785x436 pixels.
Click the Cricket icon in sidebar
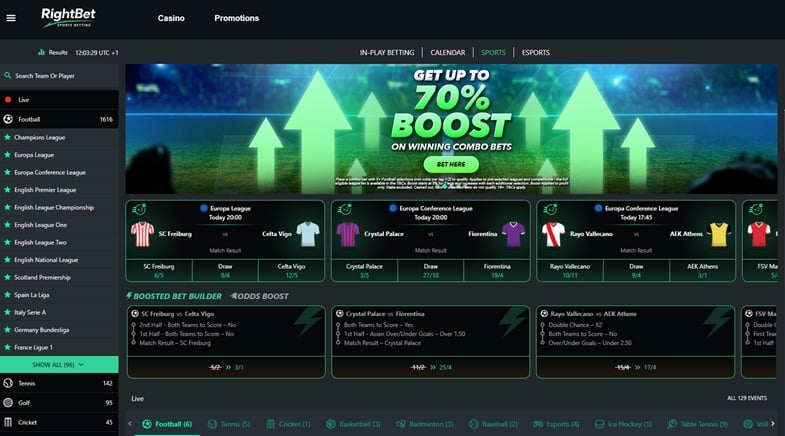pos(8,422)
